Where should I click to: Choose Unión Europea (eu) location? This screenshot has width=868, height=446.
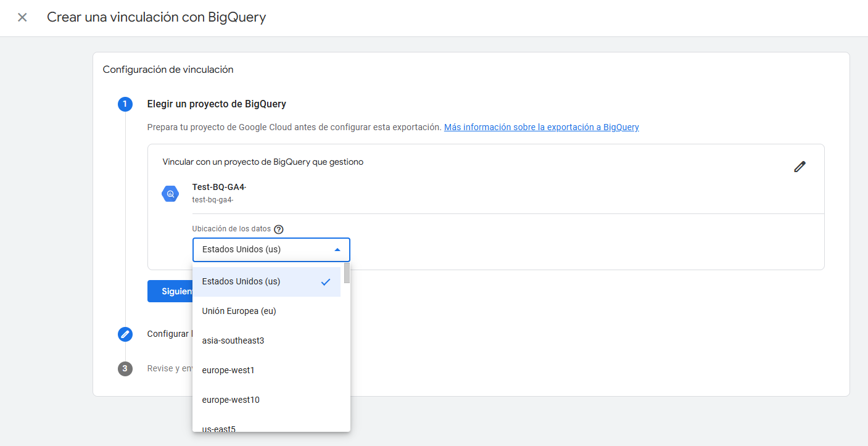click(x=239, y=311)
